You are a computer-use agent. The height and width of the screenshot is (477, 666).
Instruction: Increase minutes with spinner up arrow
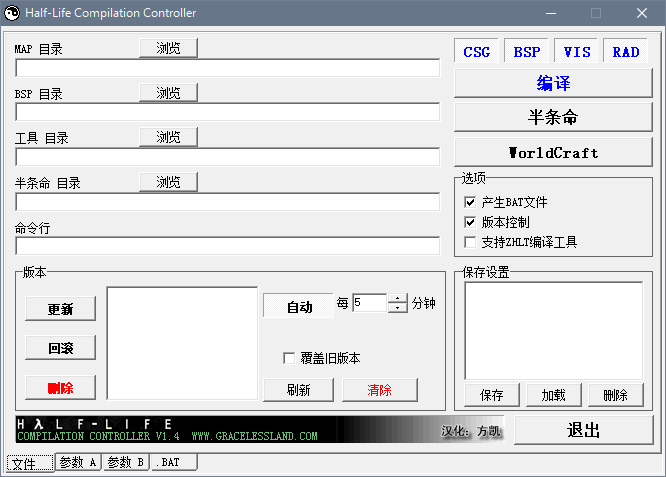398,298
